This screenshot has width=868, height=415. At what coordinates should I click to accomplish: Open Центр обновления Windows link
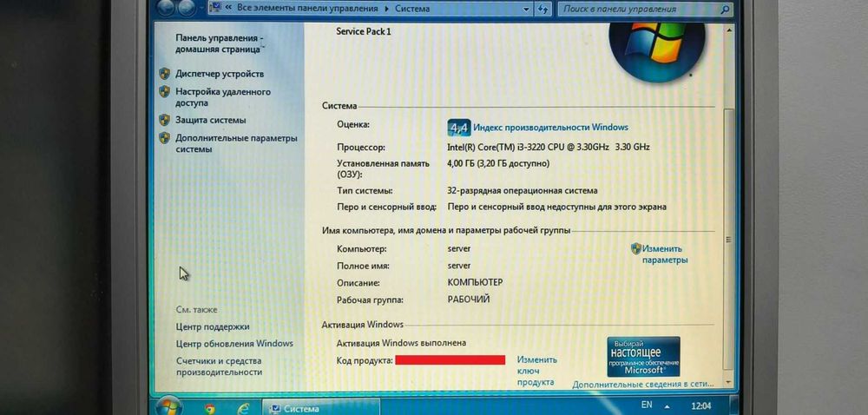click(x=234, y=344)
